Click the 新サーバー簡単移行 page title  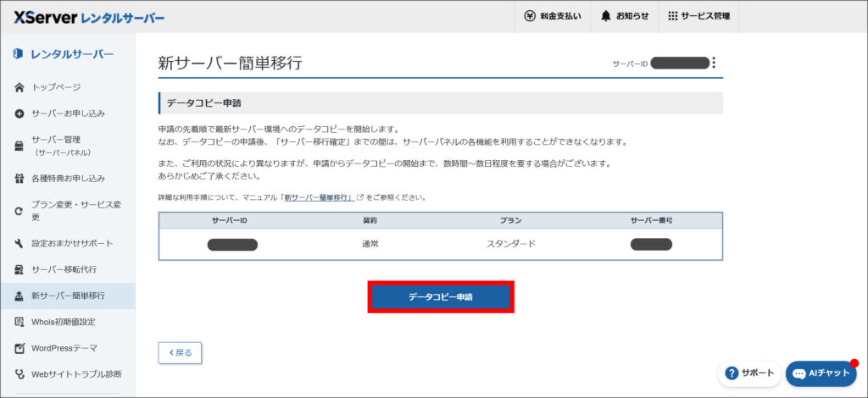231,63
